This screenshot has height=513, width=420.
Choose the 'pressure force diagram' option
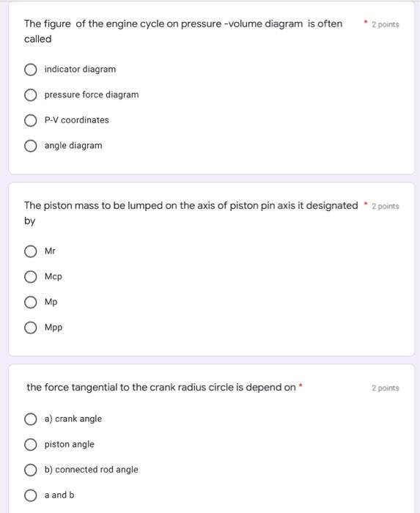(31, 95)
